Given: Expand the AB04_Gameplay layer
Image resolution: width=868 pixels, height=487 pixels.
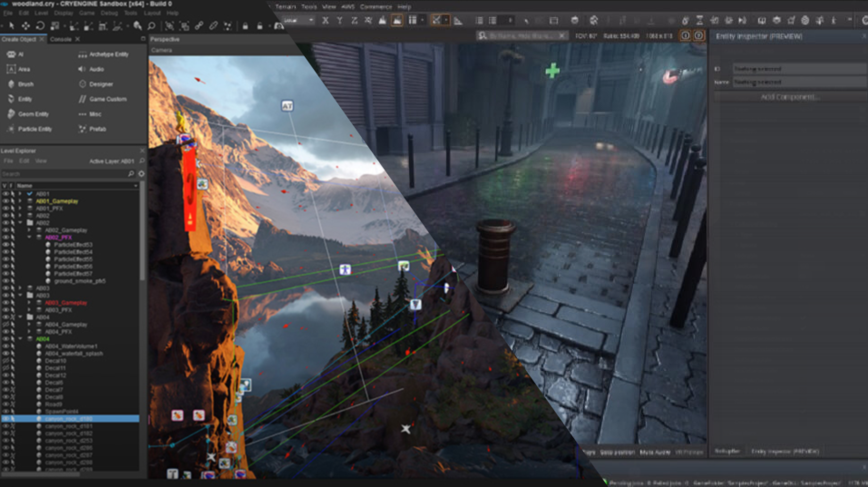Looking at the screenshot, I should point(29,325).
